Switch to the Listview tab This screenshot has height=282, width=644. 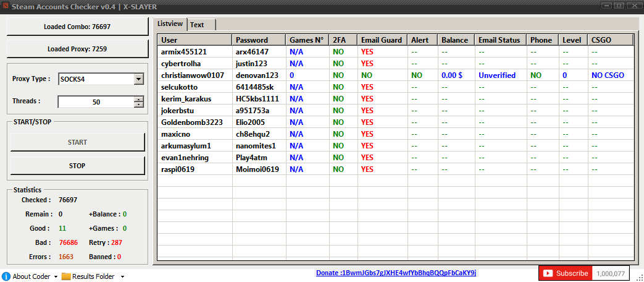coord(170,24)
